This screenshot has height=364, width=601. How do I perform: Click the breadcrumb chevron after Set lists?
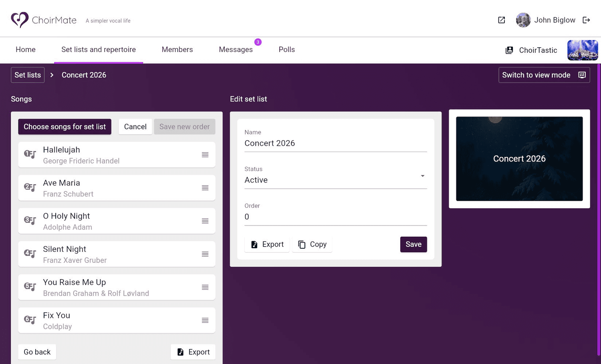click(52, 75)
